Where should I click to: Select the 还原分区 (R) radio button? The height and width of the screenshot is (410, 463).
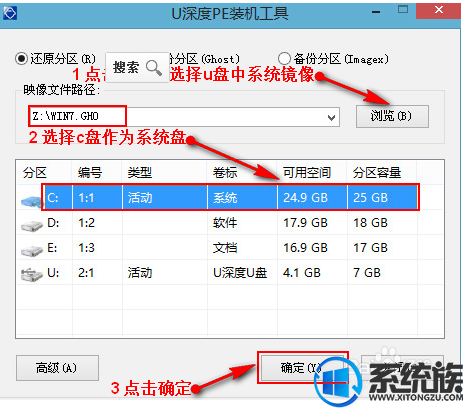21,59
